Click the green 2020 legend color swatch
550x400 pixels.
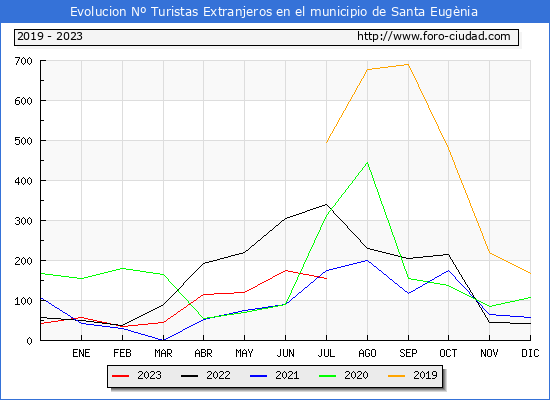[327, 376]
